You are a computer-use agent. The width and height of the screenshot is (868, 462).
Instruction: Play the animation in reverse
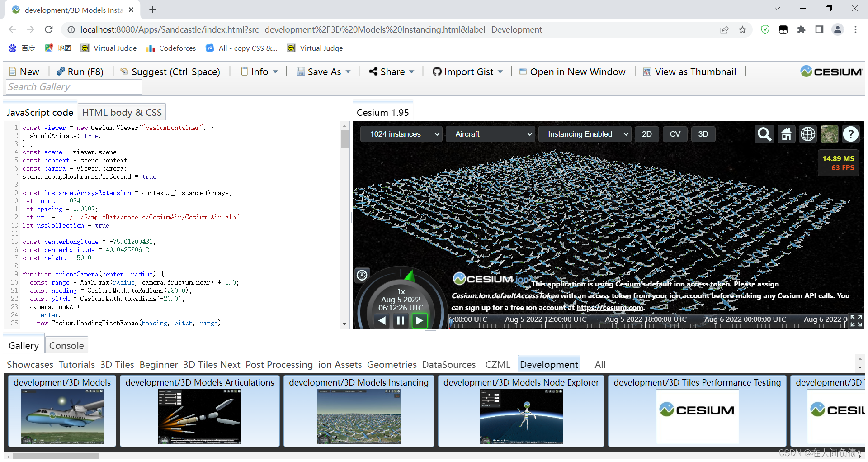[x=382, y=321]
